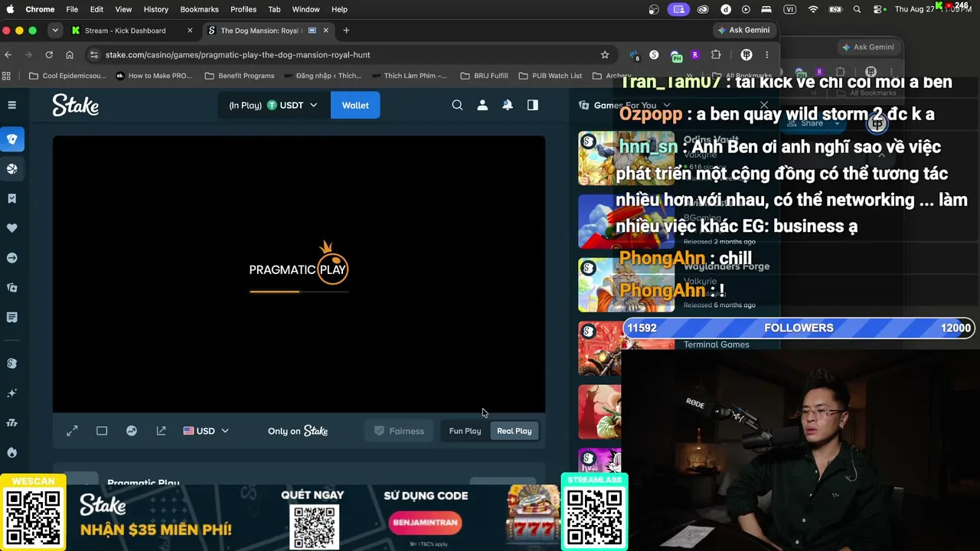Image resolution: width=980 pixels, height=551 pixels.
Task: Open the Profiles menu in menu bar
Action: (x=243, y=9)
